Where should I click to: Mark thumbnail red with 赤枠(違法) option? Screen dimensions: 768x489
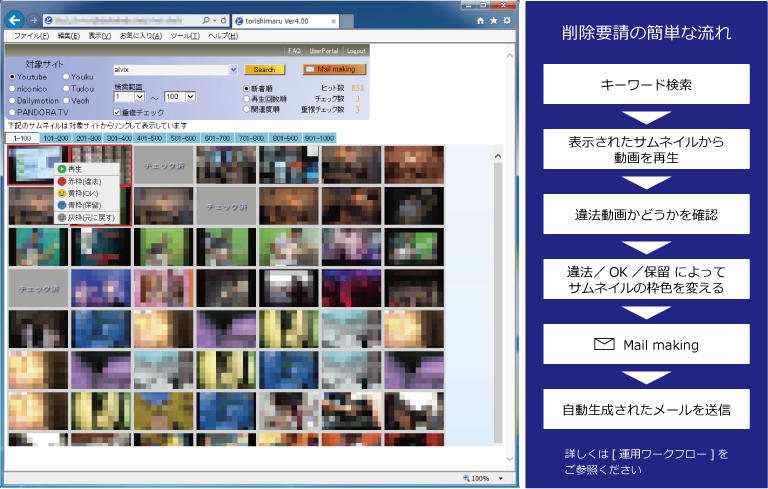[x=86, y=181]
